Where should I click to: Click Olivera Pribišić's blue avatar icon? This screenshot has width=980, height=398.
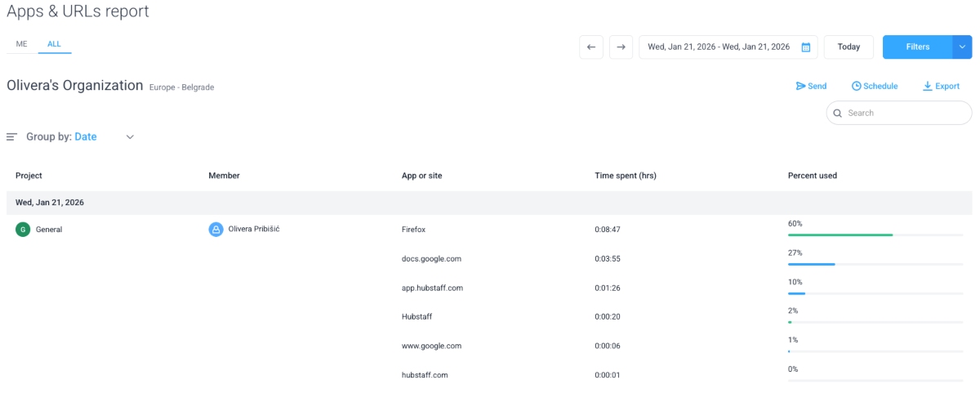click(216, 230)
